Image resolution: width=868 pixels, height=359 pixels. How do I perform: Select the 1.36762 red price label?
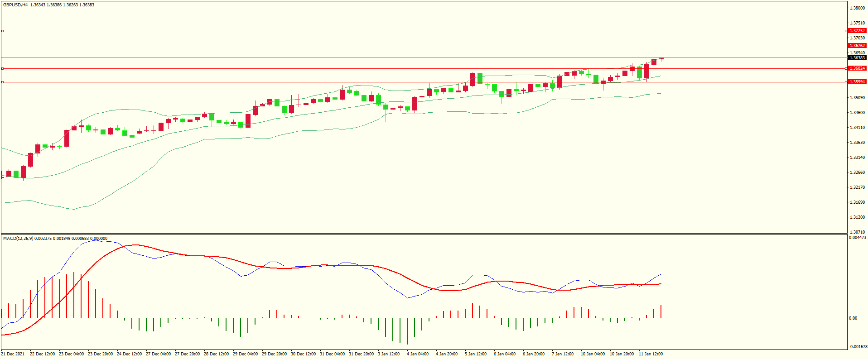[x=857, y=46]
